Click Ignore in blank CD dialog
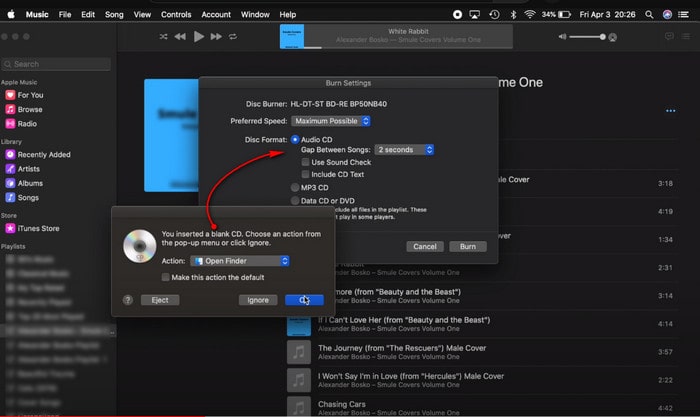 [258, 300]
